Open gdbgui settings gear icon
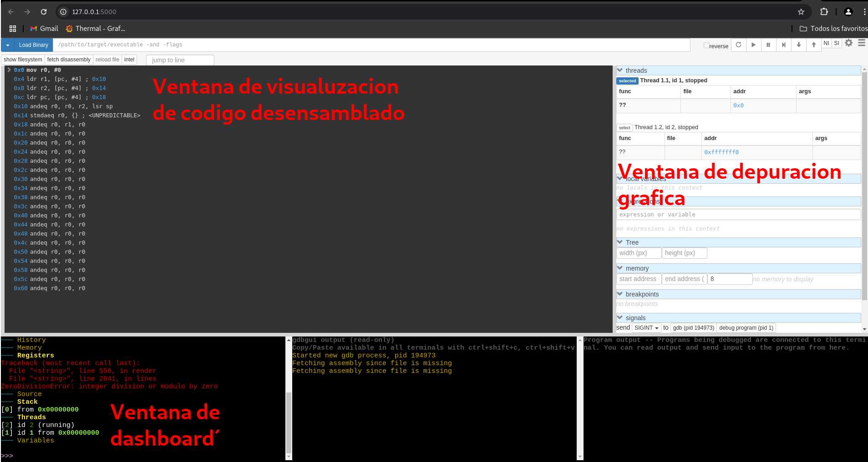Image resolution: width=868 pixels, height=462 pixels. (x=849, y=43)
